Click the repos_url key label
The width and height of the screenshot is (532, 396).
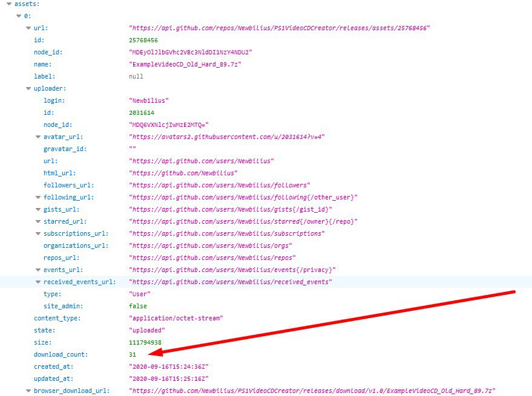tap(61, 258)
